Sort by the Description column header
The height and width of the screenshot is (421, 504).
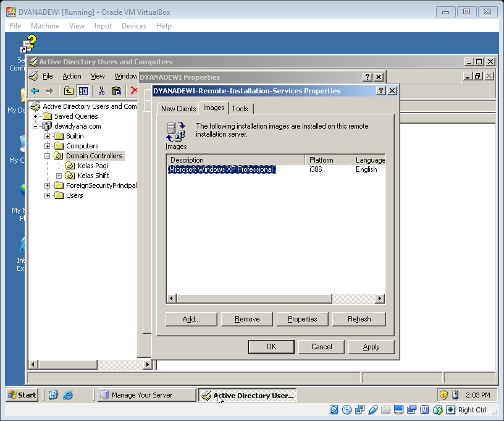[x=235, y=160]
